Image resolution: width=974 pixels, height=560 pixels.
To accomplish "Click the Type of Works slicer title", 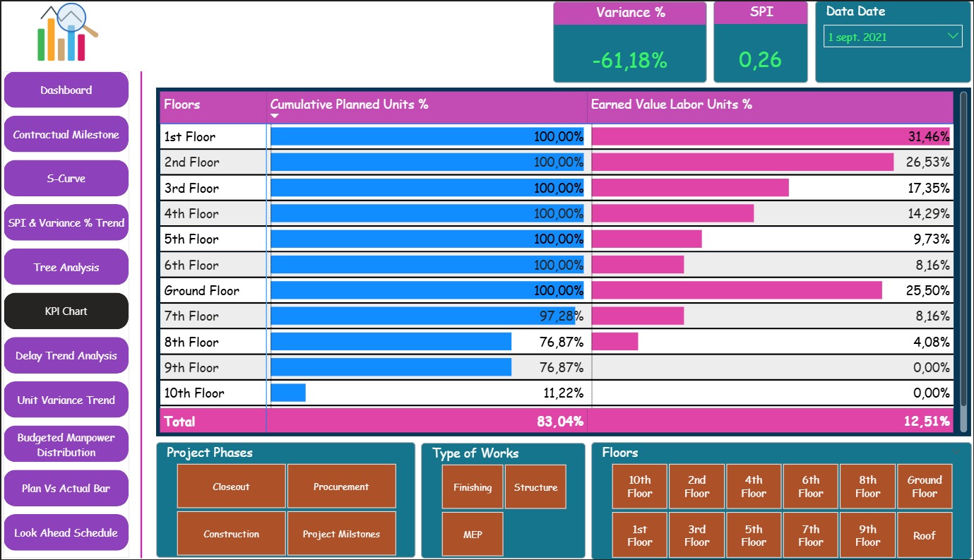I will (x=475, y=453).
